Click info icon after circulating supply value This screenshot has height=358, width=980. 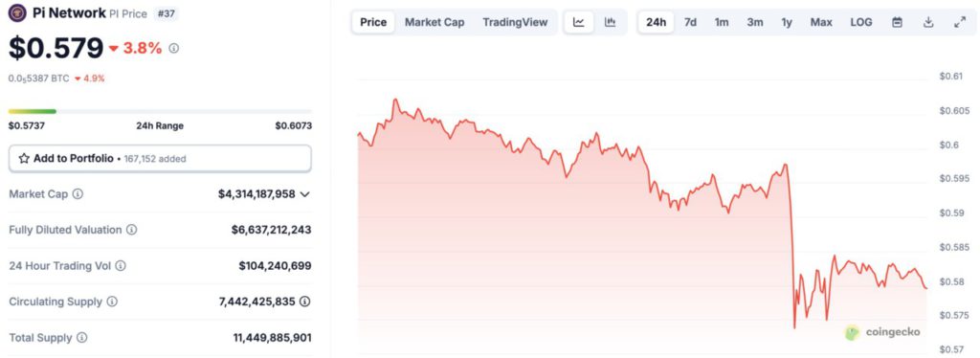point(304,302)
